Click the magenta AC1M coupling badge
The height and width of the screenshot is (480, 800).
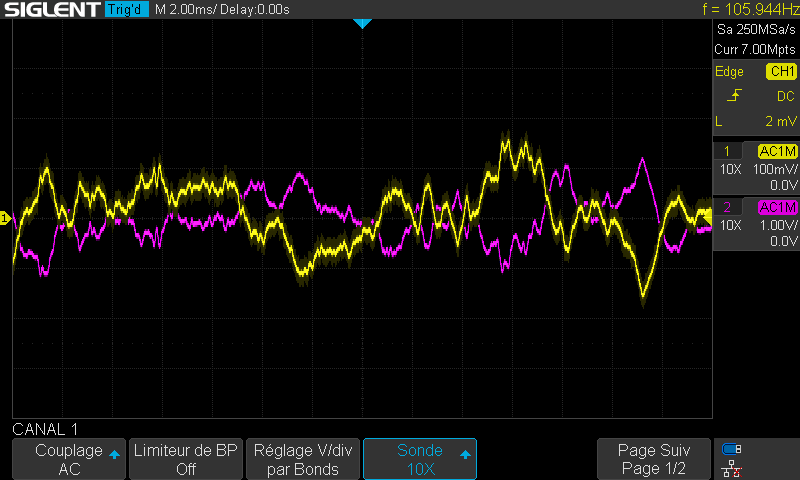[776, 207]
